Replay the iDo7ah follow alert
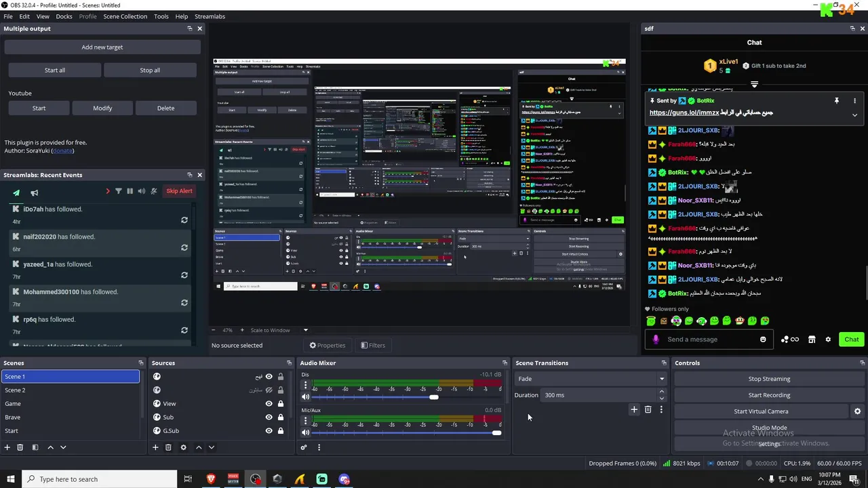The image size is (868, 488). (x=184, y=220)
